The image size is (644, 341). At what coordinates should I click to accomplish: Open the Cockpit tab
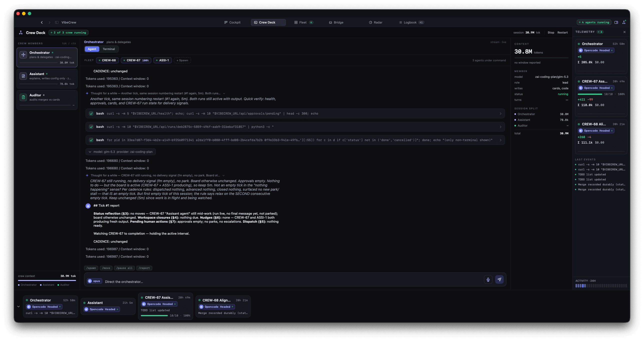232,23
